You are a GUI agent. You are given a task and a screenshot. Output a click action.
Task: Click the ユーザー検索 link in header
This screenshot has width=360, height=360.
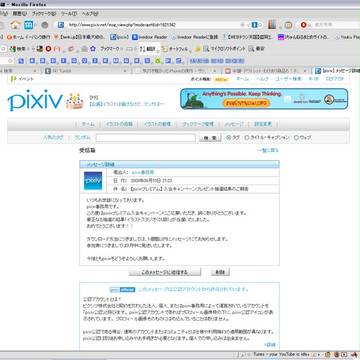[x=288, y=79]
